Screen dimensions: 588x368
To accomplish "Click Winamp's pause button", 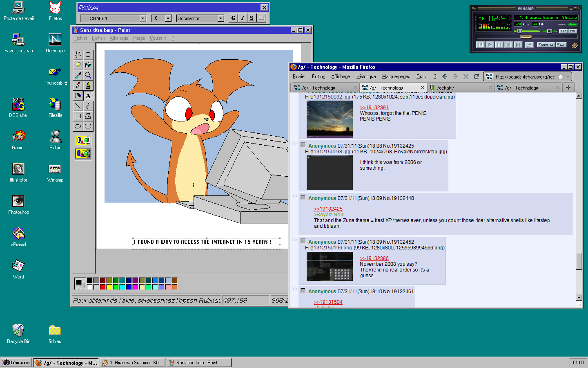I will click(499, 45).
